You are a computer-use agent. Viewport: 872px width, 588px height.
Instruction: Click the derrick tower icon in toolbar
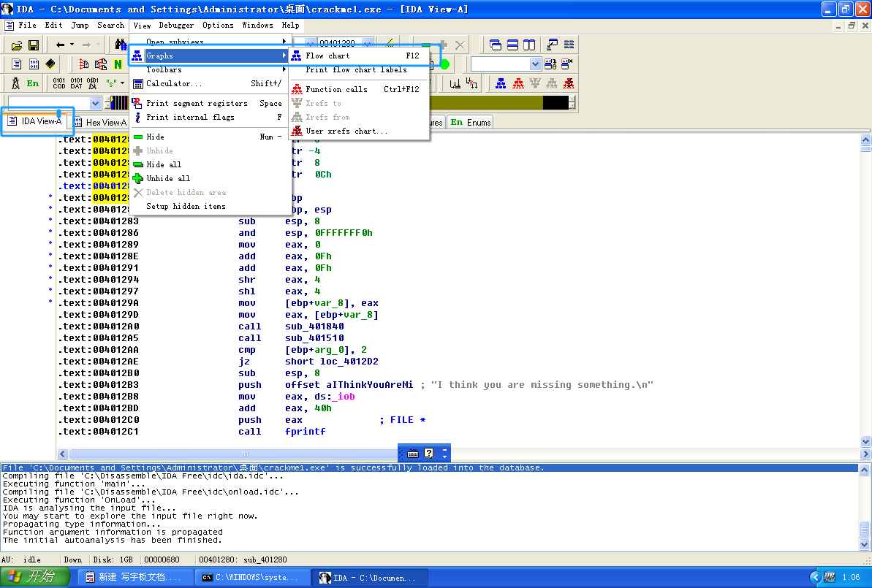pyautogui.click(x=15, y=83)
